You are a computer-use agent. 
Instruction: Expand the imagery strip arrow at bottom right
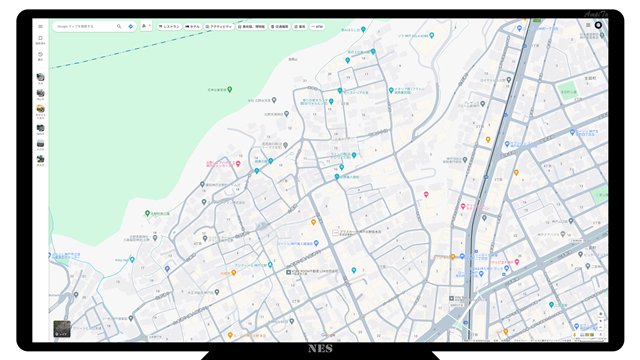click(x=600, y=335)
